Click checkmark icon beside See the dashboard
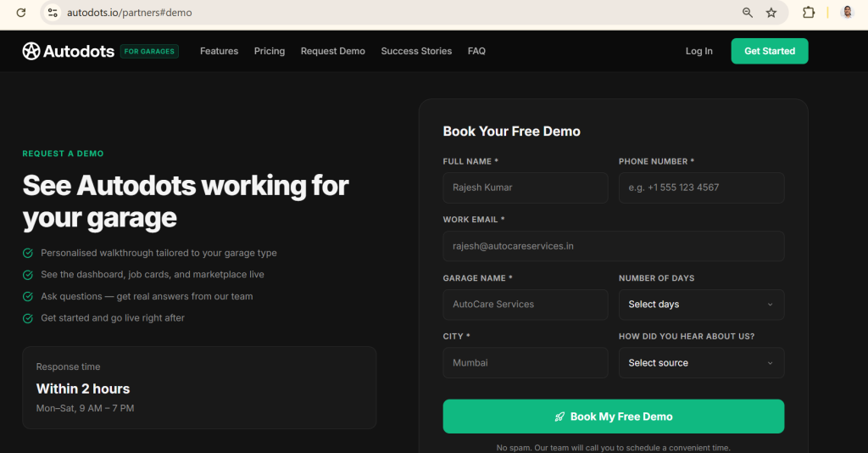Image resolution: width=868 pixels, height=453 pixels. (x=28, y=275)
